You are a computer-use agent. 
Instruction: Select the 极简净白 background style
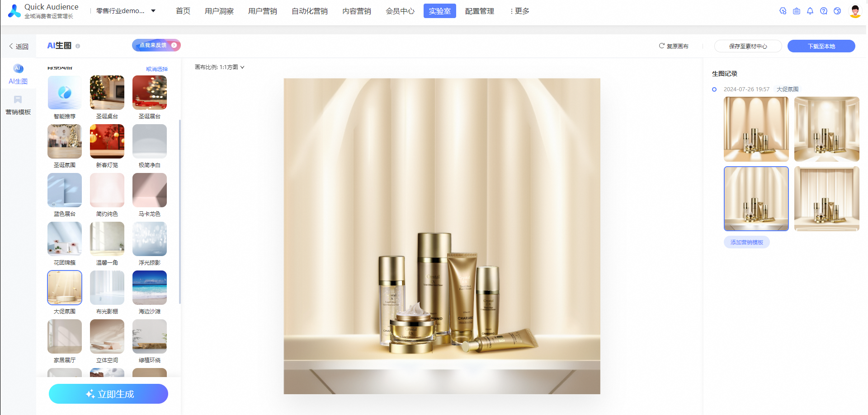(x=150, y=141)
